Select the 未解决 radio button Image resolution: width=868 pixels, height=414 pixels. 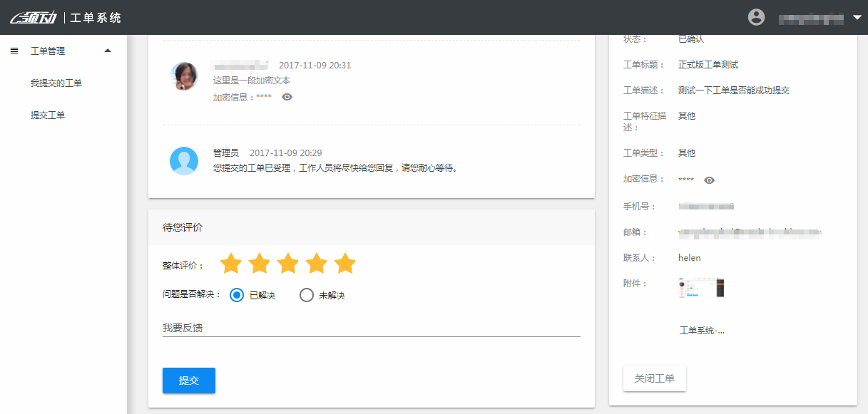coord(307,295)
